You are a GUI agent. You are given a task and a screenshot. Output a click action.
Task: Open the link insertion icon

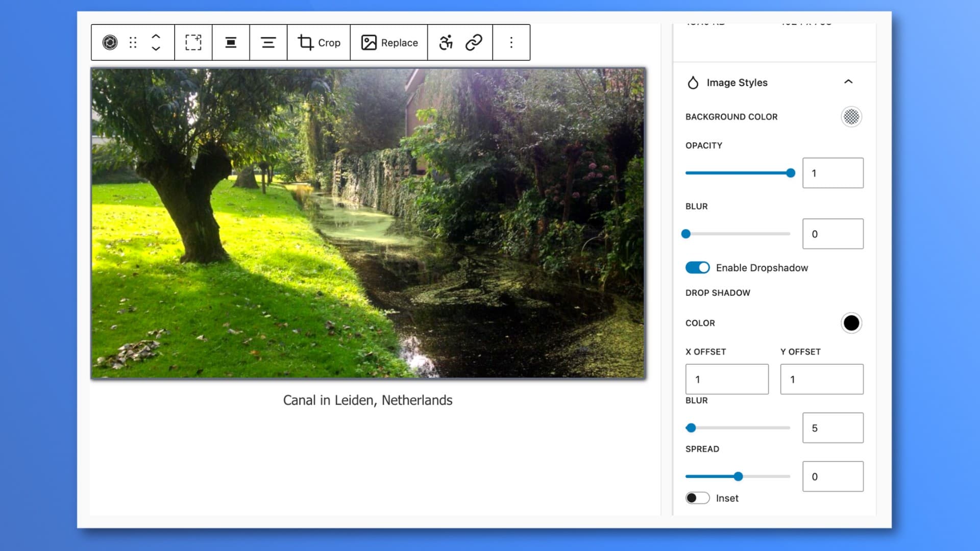pos(475,42)
